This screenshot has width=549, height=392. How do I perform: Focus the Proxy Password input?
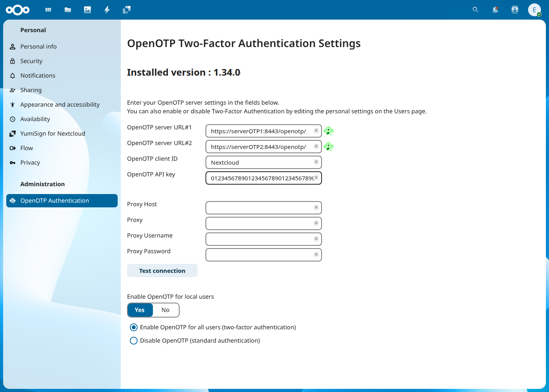264,255
